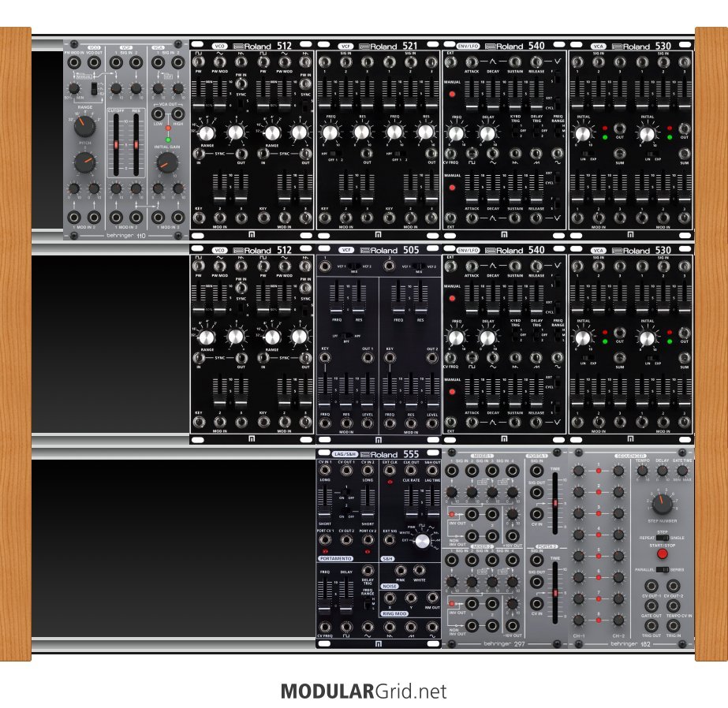Click the INITIAL GAIN knob on Behringer 110
This screenshot has height=708, width=728.
pos(167,162)
